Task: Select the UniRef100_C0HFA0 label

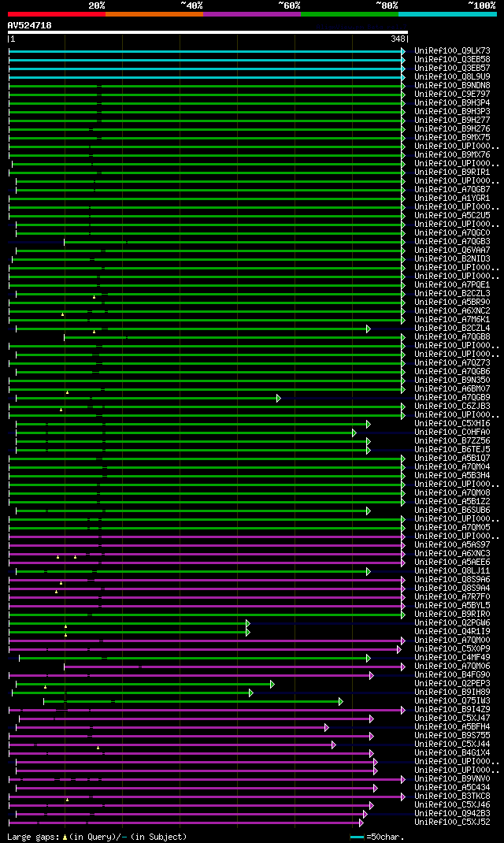Action: coord(452,433)
